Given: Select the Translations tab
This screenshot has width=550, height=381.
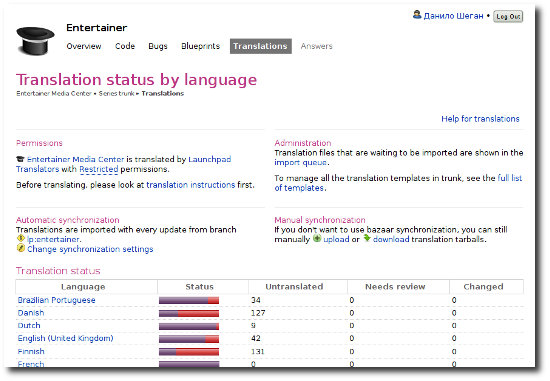Looking at the screenshot, I should coord(261,46).
